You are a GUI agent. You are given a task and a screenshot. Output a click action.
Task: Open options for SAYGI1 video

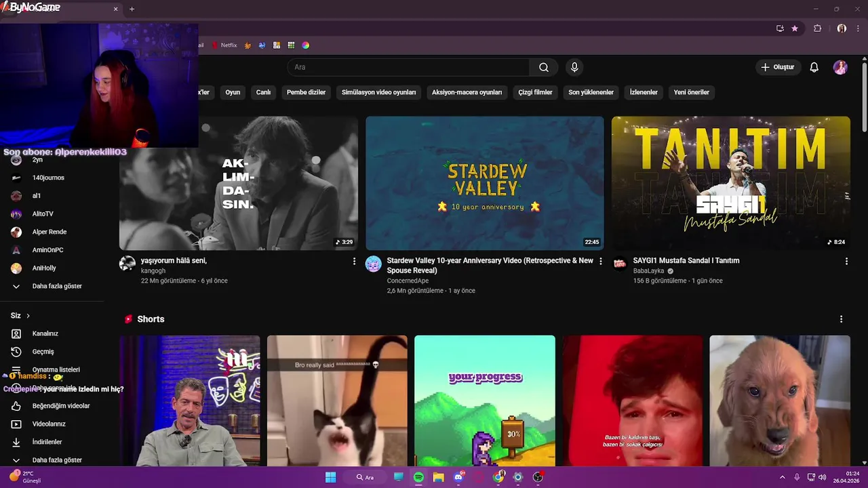(x=846, y=261)
